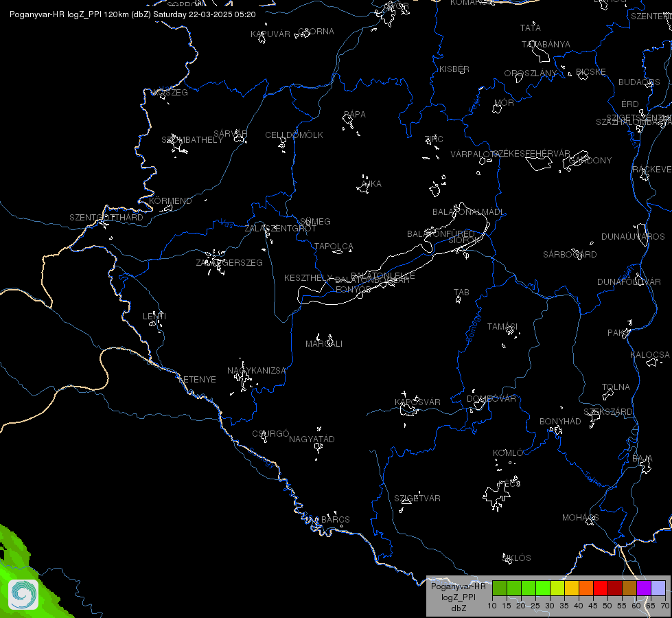Click the swirl weather logo icon

coord(23,594)
